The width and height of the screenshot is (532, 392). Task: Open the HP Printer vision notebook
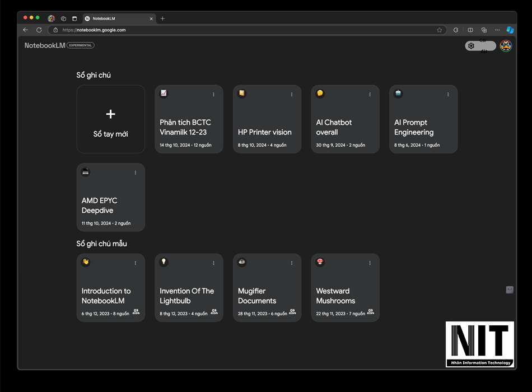click(267, 119)
